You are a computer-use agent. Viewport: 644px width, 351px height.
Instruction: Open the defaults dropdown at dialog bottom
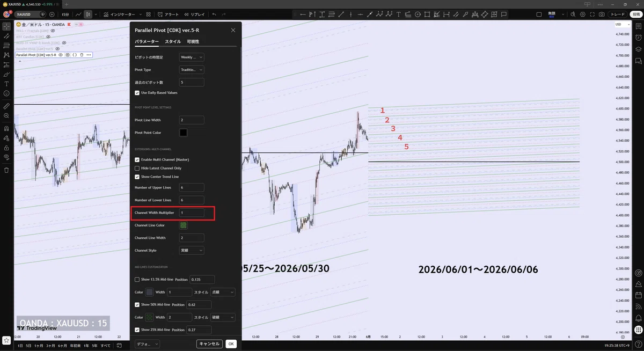click(147, 343)
